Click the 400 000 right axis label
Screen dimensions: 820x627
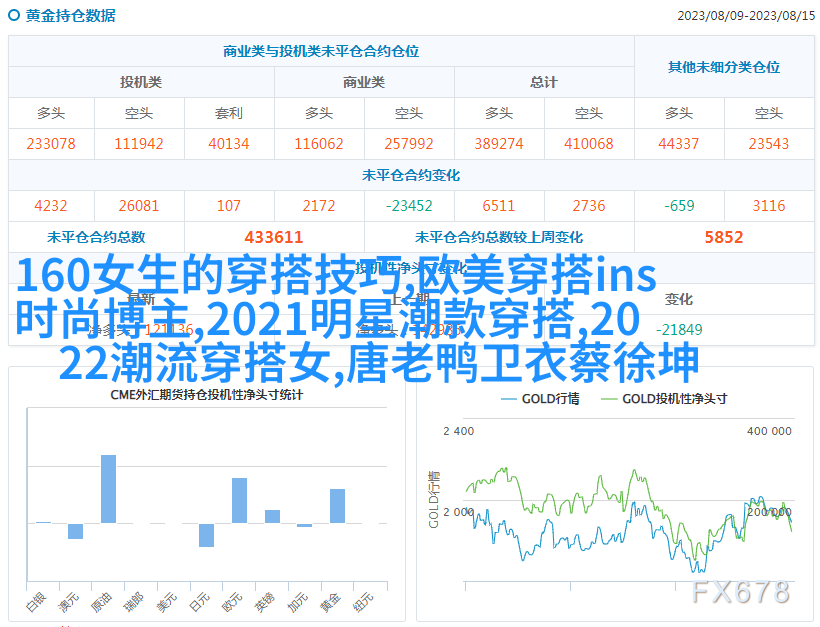coord(769,431)
